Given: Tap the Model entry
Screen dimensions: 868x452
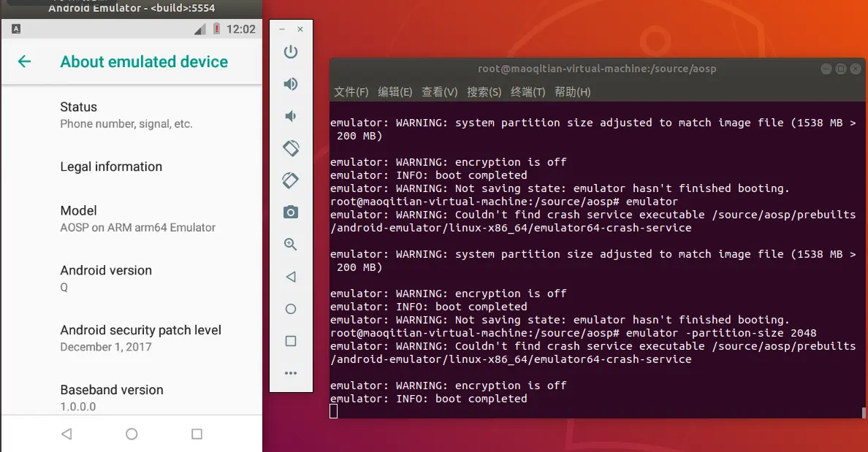Looking at the screenshot, I should (x=132, y=218).
